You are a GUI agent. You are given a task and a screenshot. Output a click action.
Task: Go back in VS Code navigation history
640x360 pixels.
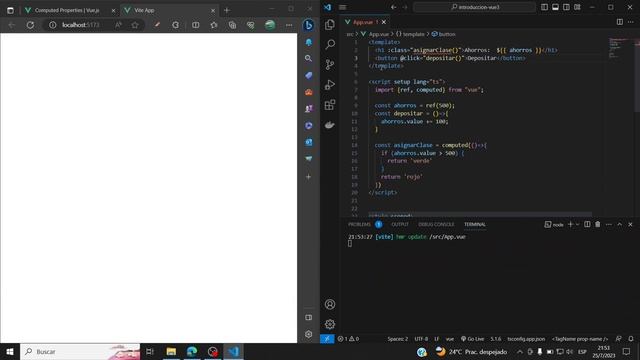[x=393, y=7]
